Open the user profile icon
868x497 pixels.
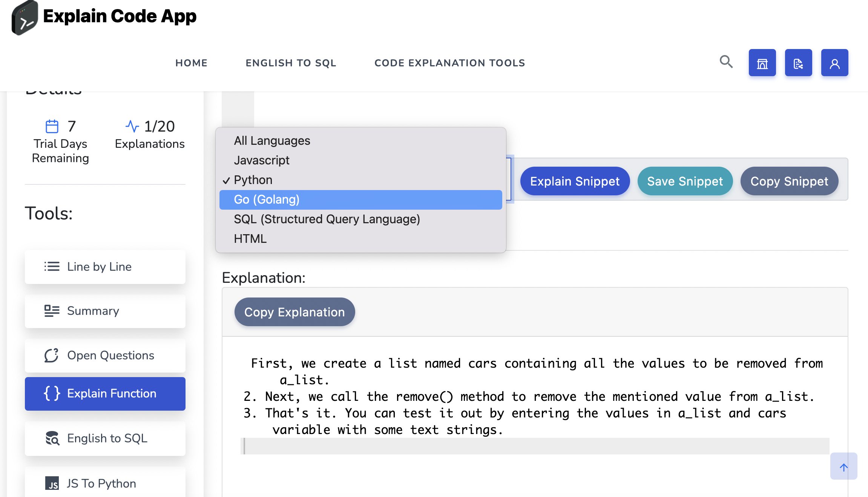[834, 63]
